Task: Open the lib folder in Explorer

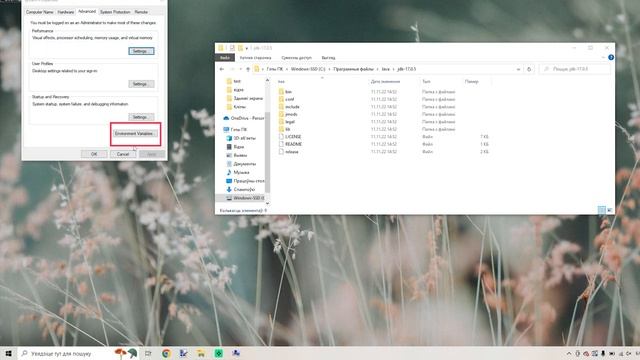Action: (x=287, y=129)
